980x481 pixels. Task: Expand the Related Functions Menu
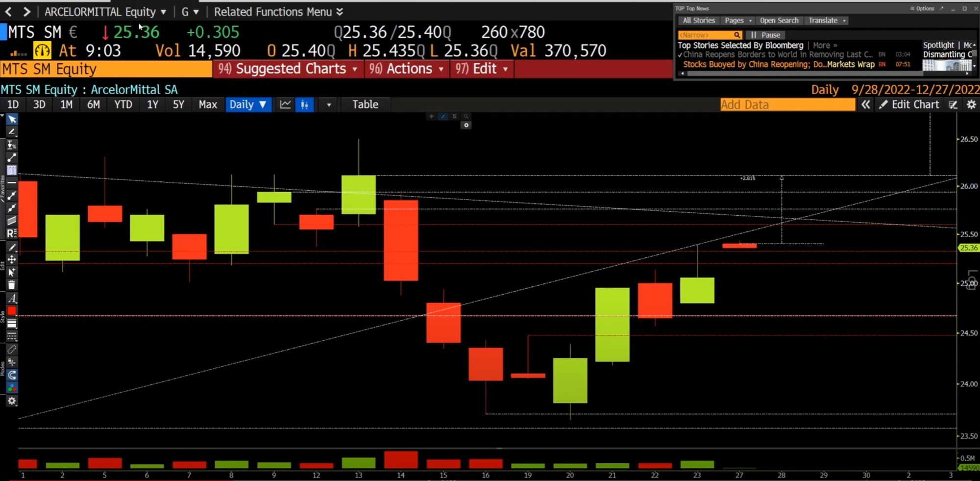click(x=278, y=12)
